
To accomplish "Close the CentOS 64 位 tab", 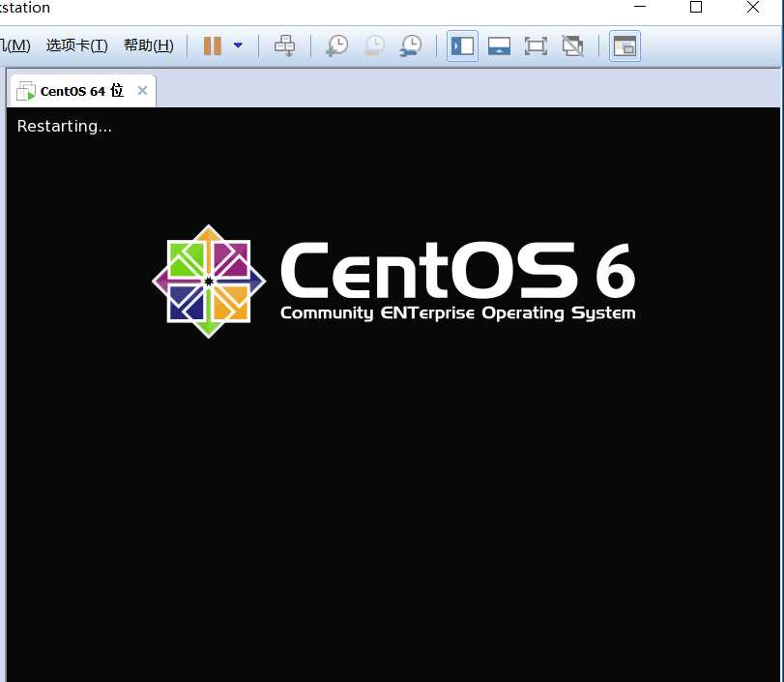I will coord(142,91).
